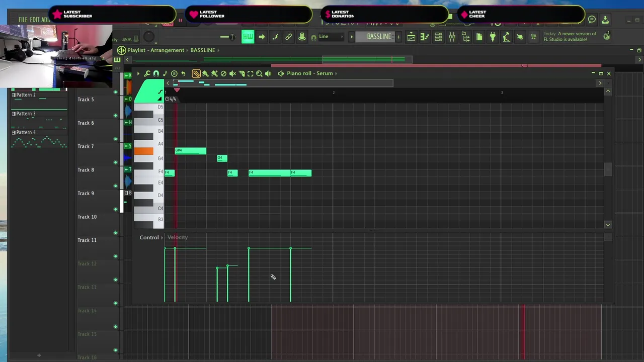The height and width of the screenshot is (362, 644).
Task: Click the piano roll vertical scrollbar
Action: 608,169
